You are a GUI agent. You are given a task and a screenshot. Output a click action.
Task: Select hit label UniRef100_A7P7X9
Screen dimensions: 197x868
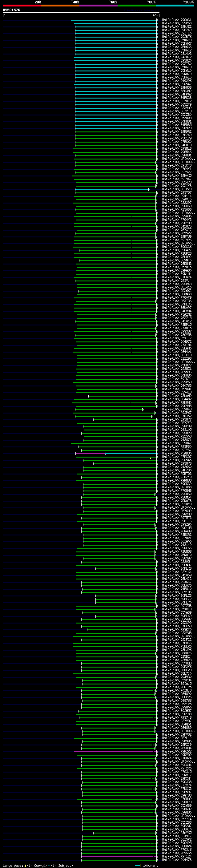[176, 135]
